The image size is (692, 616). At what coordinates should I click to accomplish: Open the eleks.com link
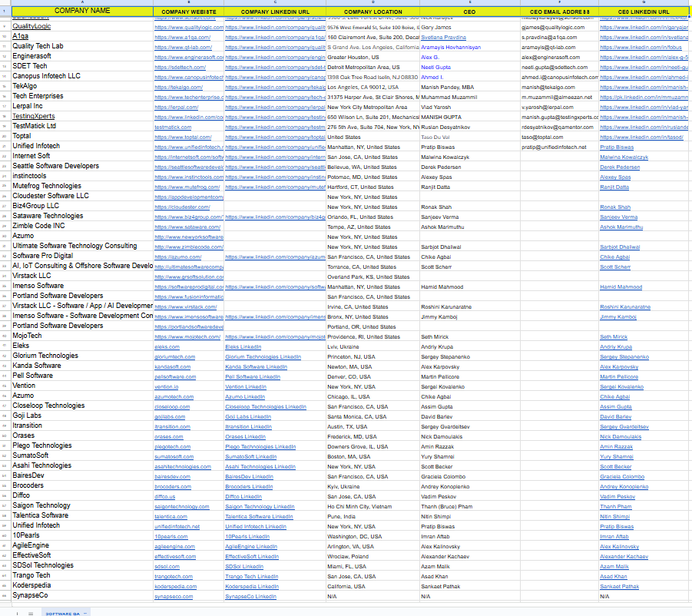pos(167,347)
